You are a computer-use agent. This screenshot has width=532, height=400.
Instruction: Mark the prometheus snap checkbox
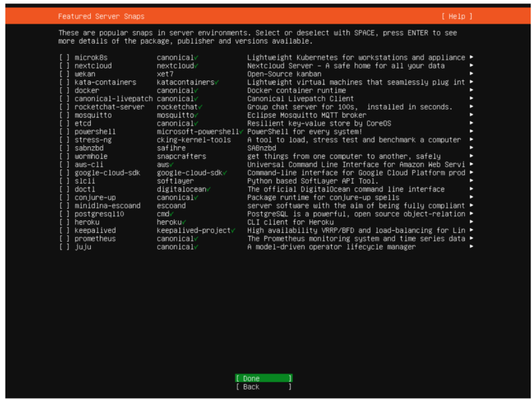64,238
